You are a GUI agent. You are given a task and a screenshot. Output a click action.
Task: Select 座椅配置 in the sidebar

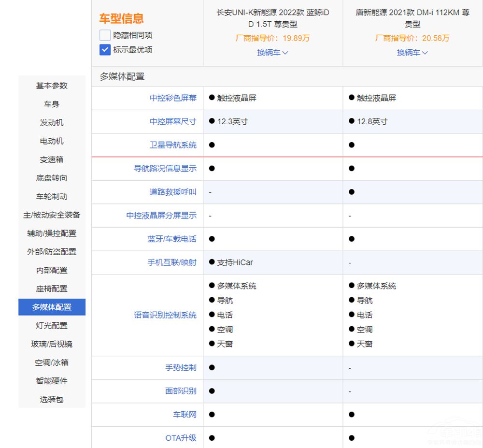pos(52,289)
